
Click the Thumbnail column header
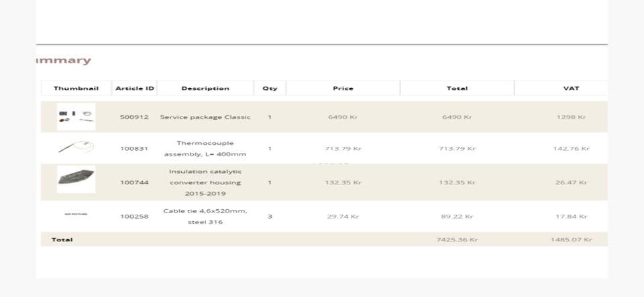pos(76,88)
